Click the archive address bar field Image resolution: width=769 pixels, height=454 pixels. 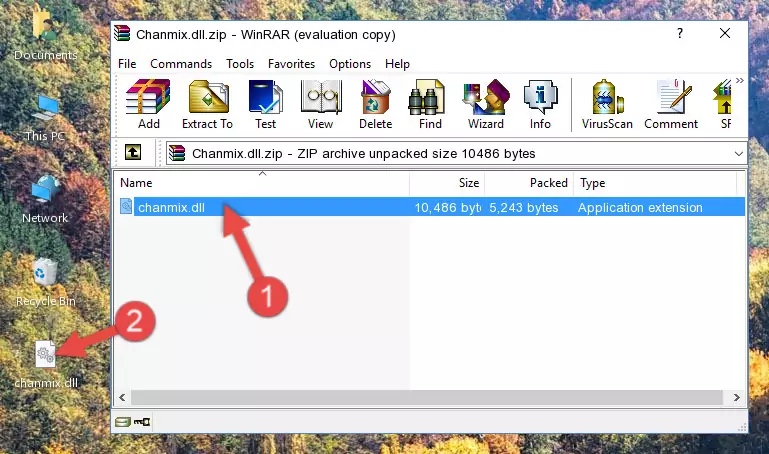coord(456,153)
